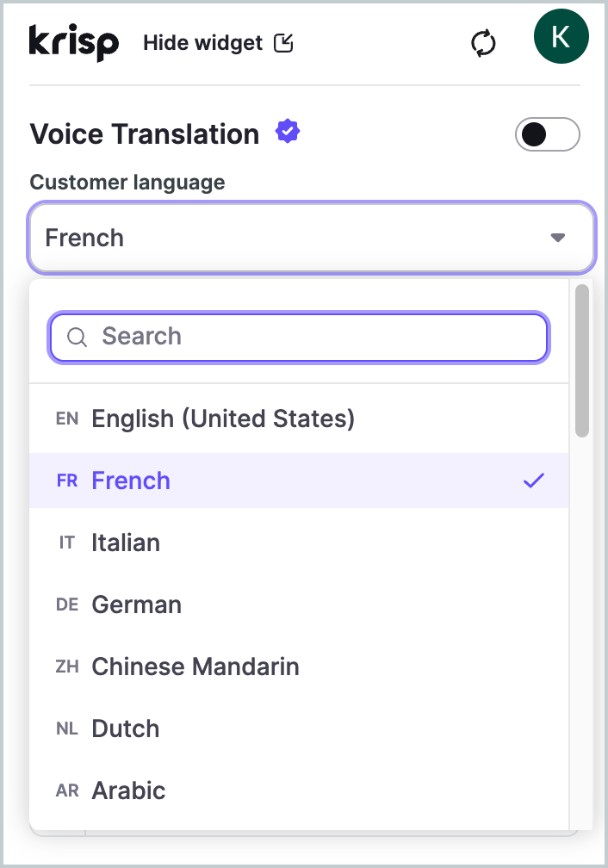
Task: Select English (United States) from the list
Action: click(222, 418)
